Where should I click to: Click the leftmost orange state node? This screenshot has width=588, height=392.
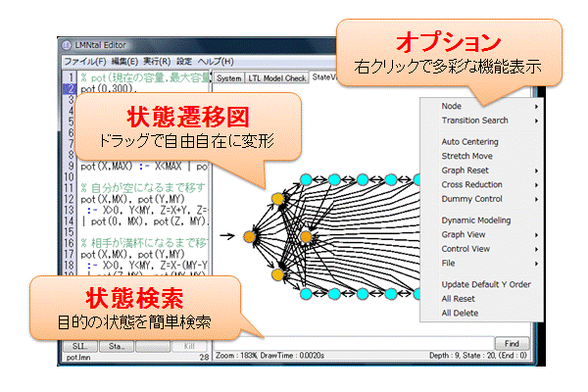[250, 236]
